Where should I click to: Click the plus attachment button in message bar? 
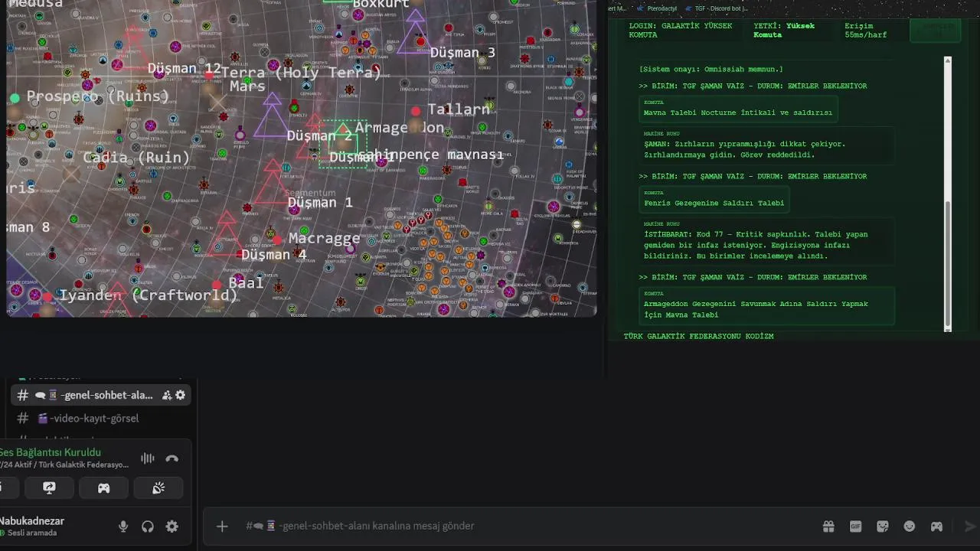(x=222, y=526)
